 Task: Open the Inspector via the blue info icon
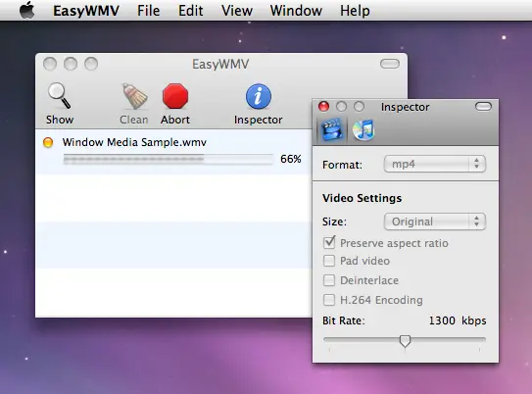click(259, 96)
